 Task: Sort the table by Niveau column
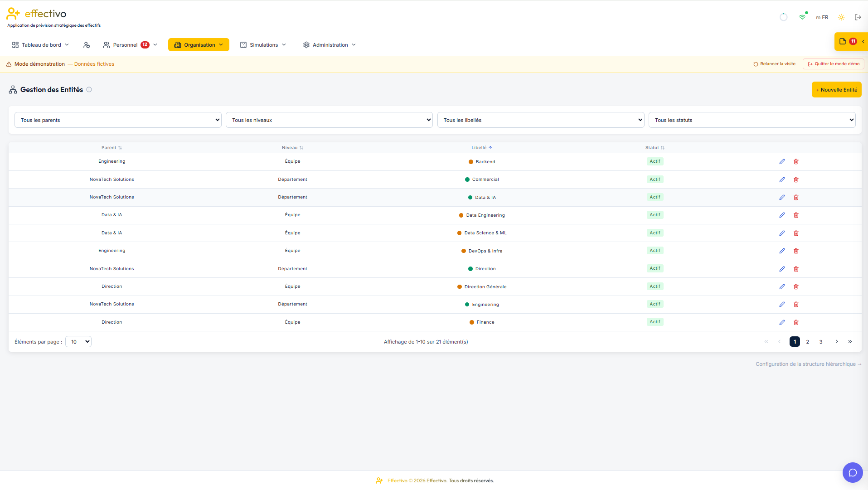coord(292,148)
